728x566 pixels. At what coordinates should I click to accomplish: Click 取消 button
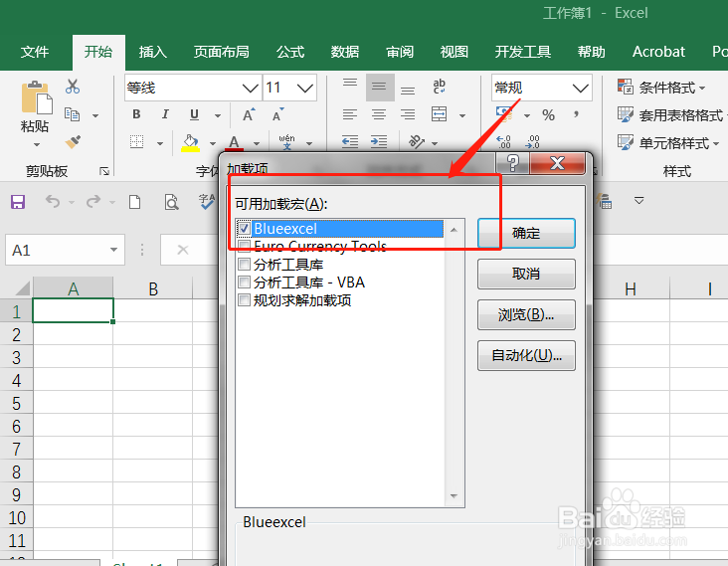coord(526,274)
